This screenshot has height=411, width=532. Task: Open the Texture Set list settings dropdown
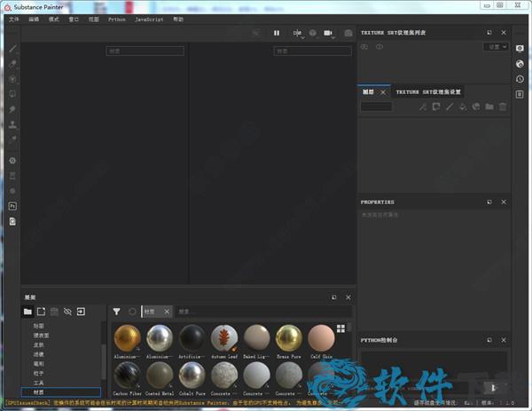click(496, 46)
